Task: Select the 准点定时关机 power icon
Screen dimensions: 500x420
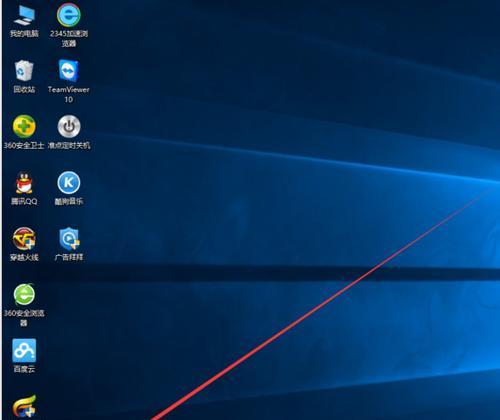Action: tap(69, 126)
